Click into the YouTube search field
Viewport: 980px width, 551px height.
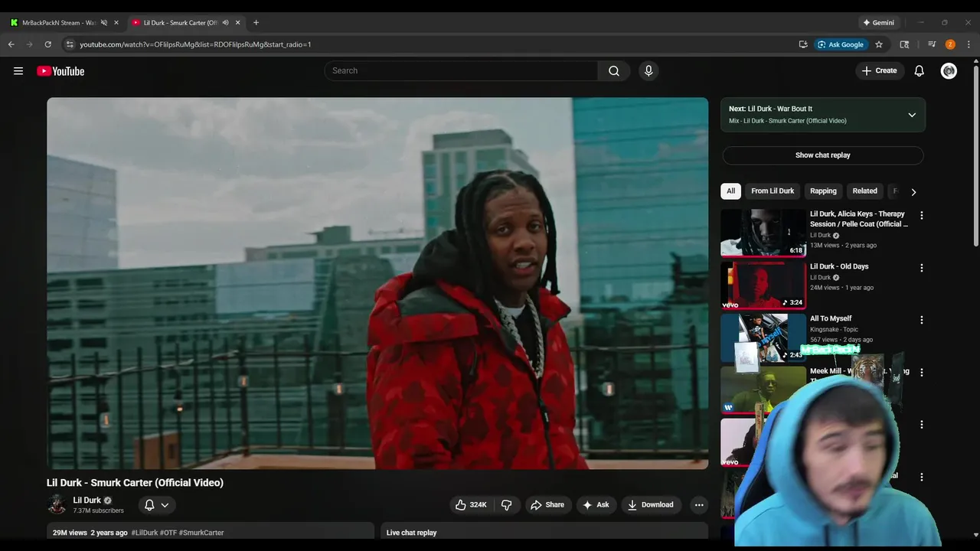click(461, 71)
